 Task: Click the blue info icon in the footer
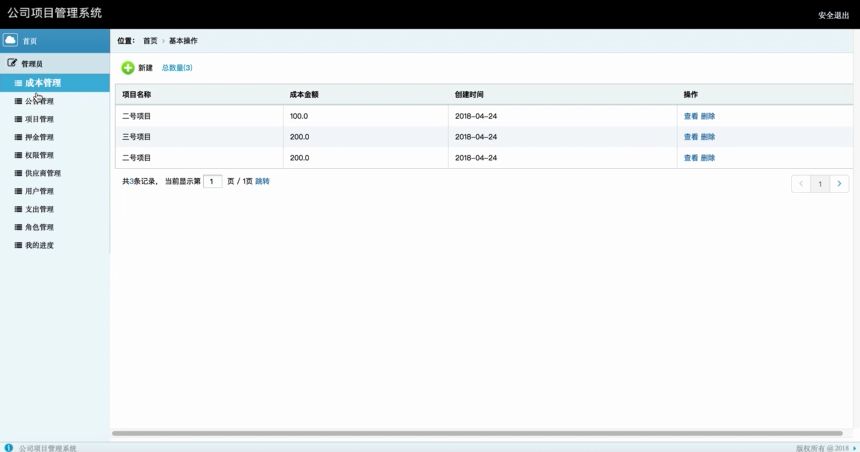coord(8,448)
